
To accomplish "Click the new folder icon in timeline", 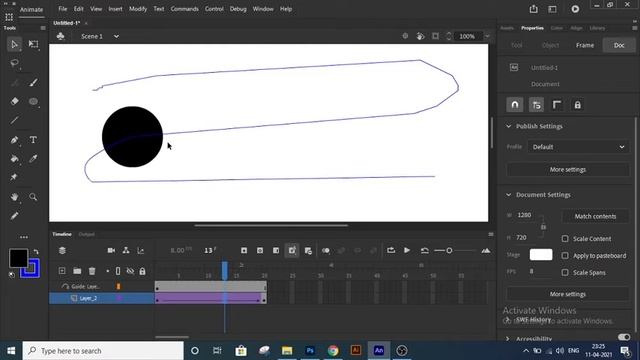I will click(x=77, y=271).
